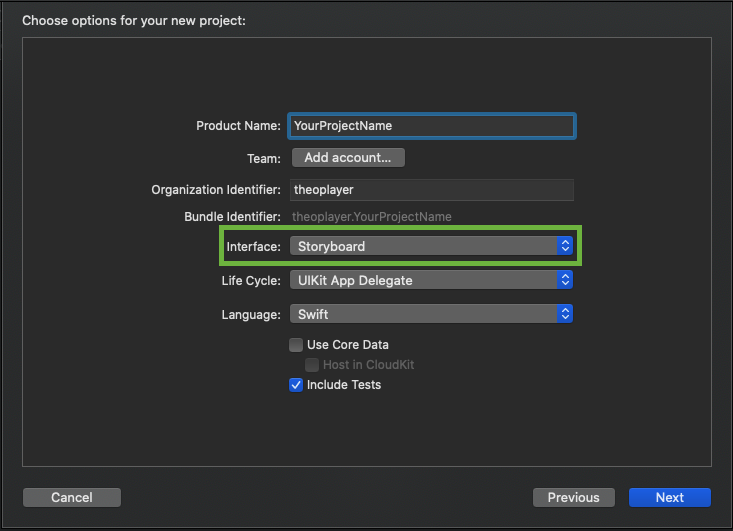Cancel the new project dialog
733x531 pixels.
pos(72,497)
